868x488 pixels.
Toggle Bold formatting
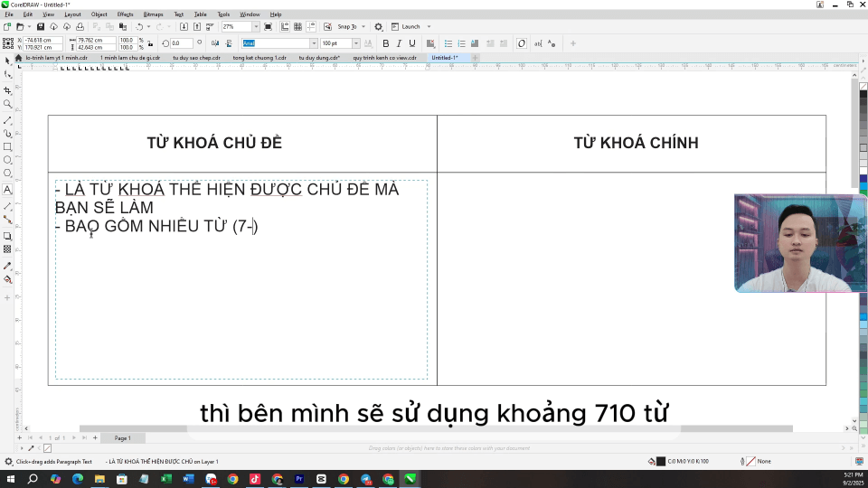[x=386, y=43]
